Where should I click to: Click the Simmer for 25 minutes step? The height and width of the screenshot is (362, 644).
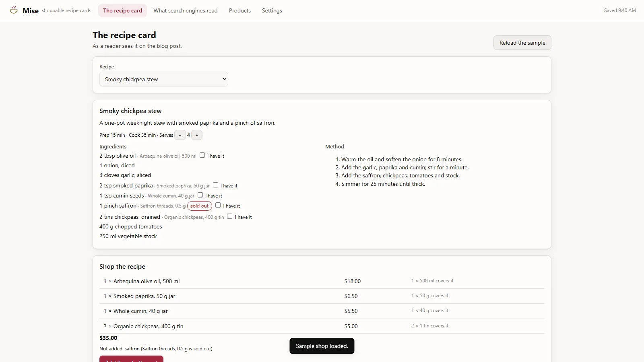tap(383, 184)
